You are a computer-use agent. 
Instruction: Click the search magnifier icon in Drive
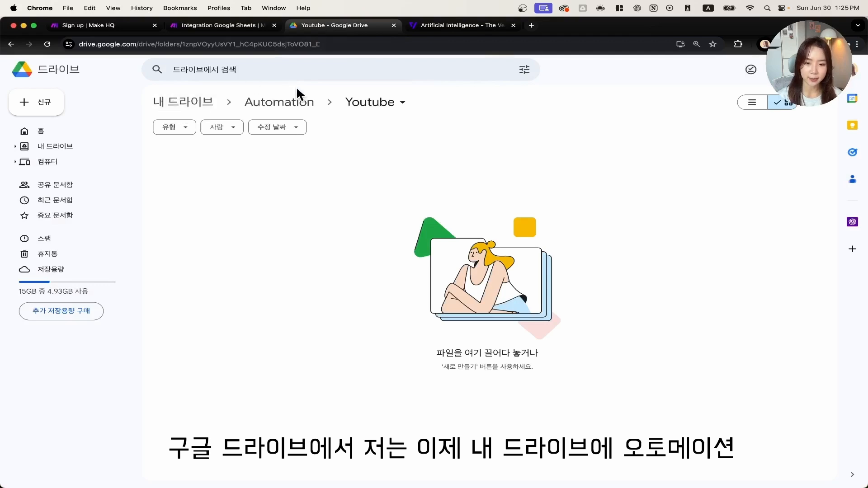[157, 70]
